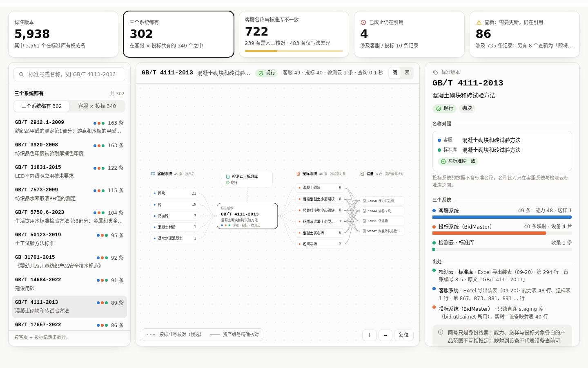
Task: Click the 粉煤灰砖 2 node
Action: pos(320,244)
